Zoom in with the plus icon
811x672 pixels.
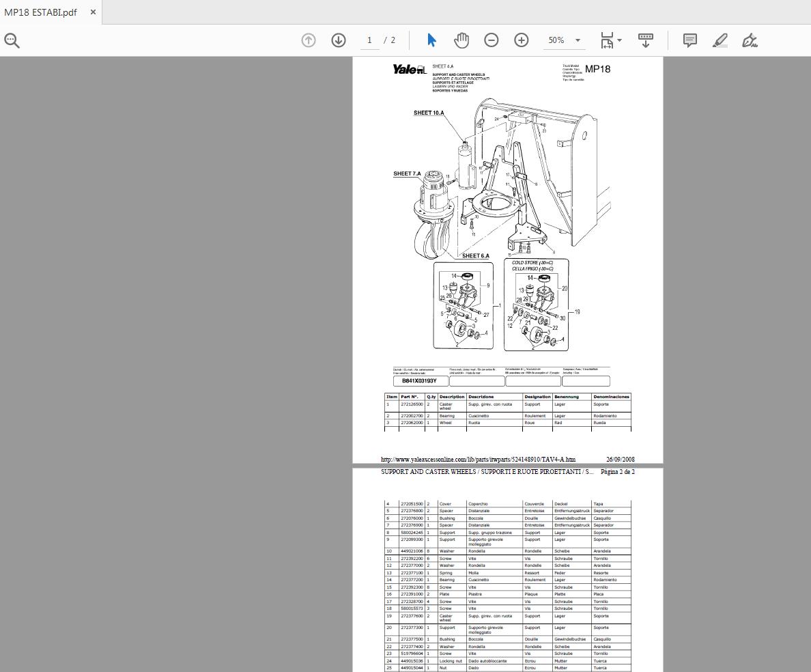click(x=521, y=40)
